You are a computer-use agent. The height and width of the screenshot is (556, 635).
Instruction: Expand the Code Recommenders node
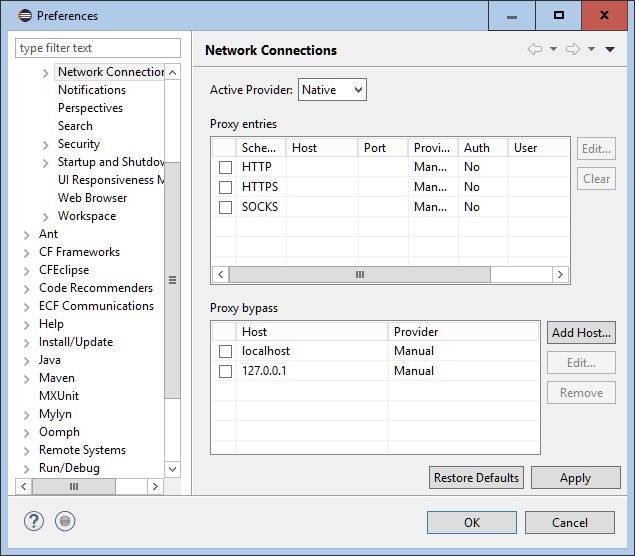27,289
